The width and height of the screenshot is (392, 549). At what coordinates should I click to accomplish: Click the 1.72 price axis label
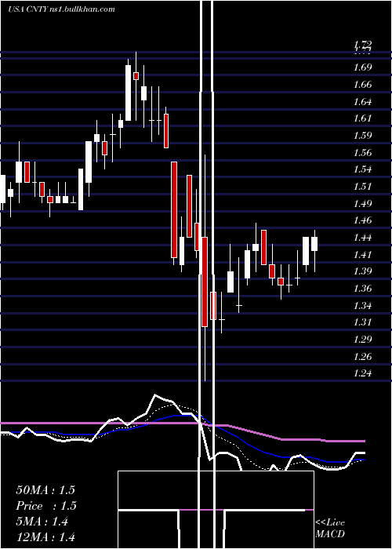(x=362, y=45)
